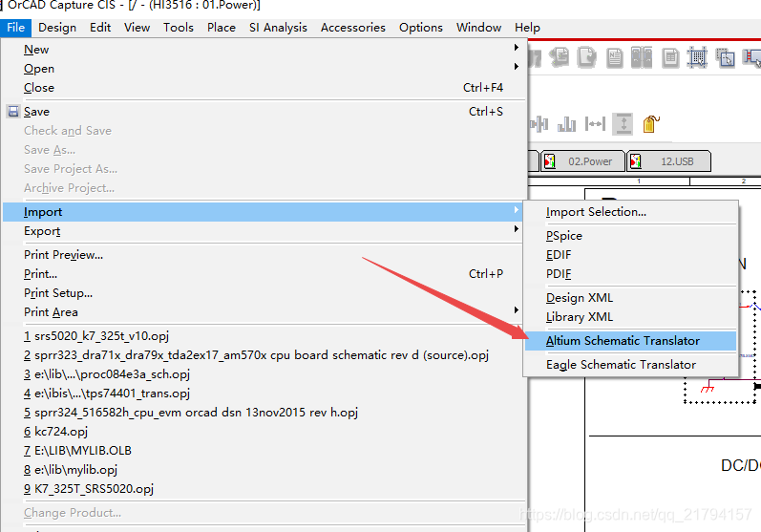Open the Window menu
The width and height of the screenshot is (761, 532).
478,28
